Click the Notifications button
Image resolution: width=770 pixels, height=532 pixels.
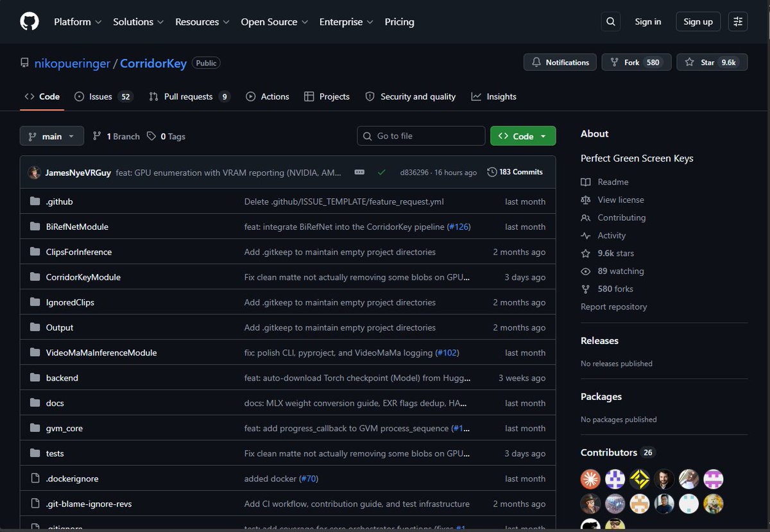coord(560,62)
